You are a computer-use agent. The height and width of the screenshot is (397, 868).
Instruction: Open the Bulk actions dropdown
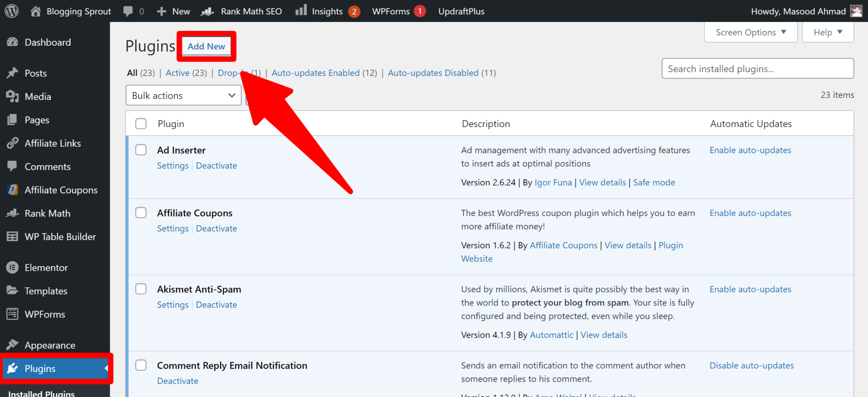click(x=184, y=95)
